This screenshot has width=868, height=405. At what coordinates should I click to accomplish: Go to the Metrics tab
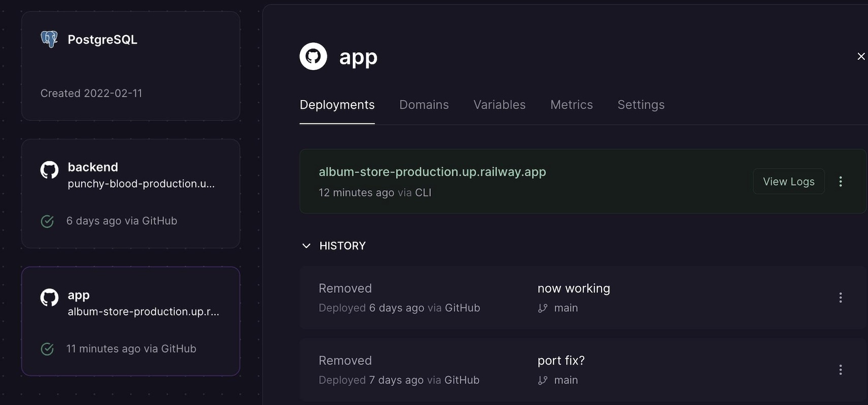571,105
